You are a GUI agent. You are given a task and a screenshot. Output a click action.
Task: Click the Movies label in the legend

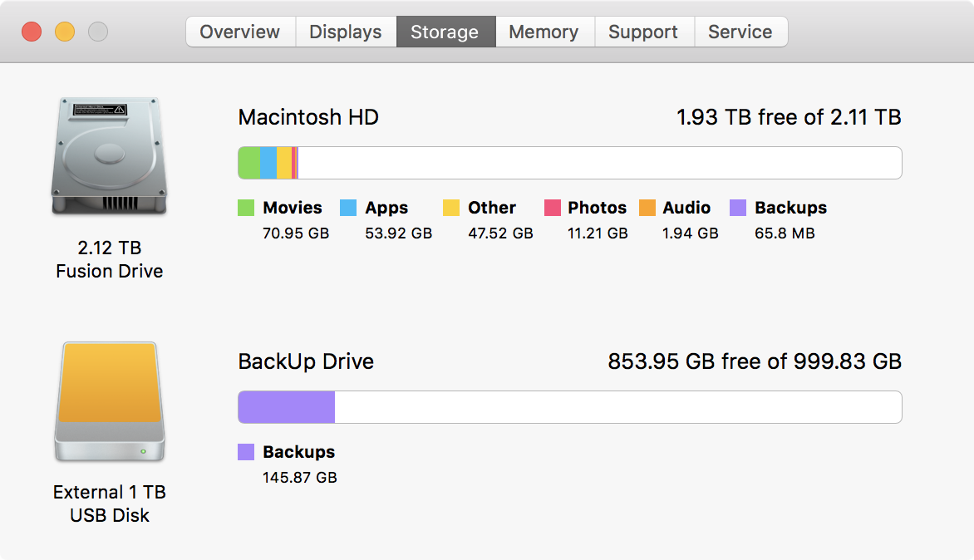pos(293,208)
